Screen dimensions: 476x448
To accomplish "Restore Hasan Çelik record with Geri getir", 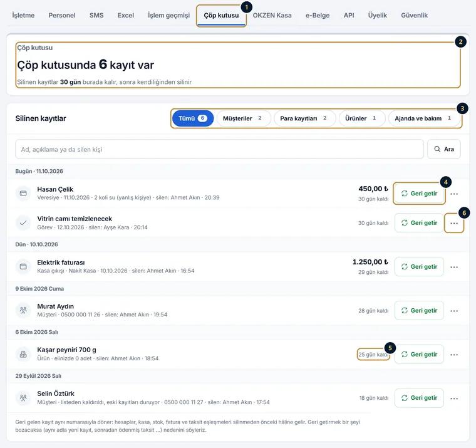I will click(x=419, y=194).
